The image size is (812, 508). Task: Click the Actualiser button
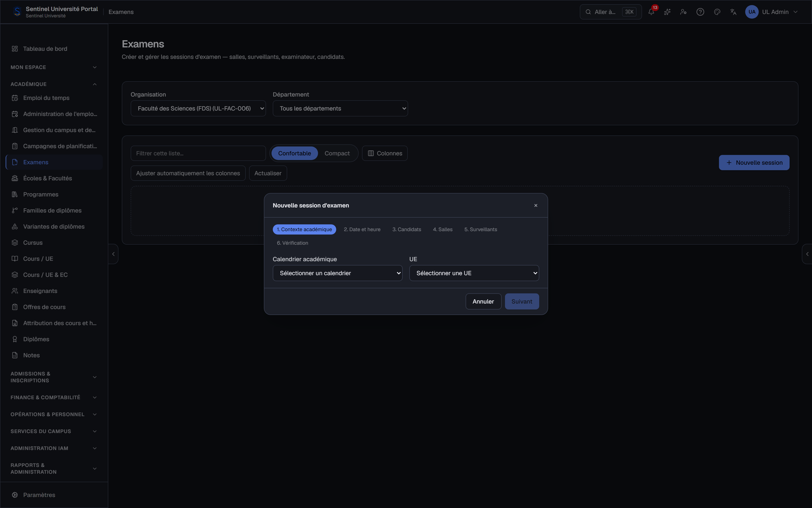tap(268, 173)
